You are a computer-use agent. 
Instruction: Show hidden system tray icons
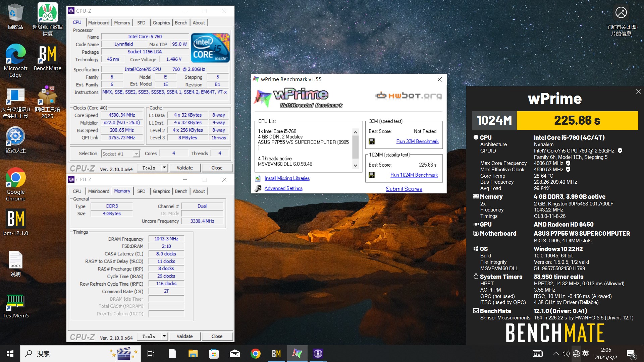pyautogui.click(x=556, y=354)
